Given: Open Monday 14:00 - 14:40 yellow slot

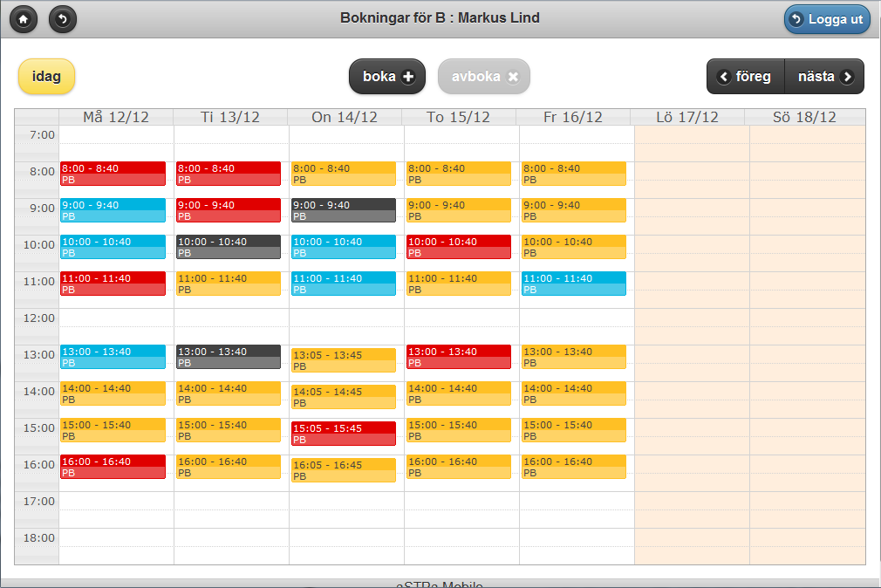Looking at the screenshot, I should click(113, 393).
